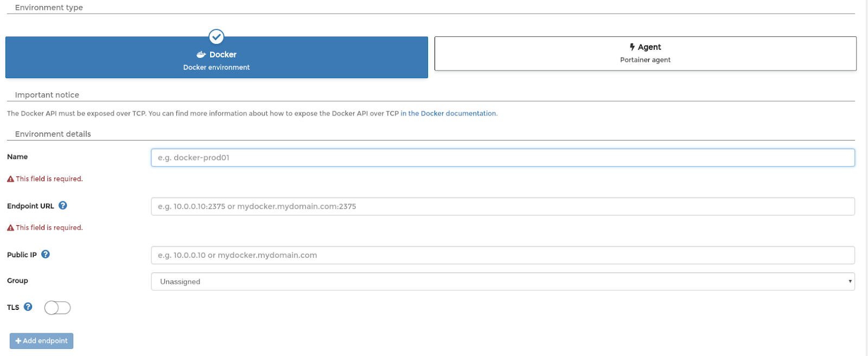Image resolution: width=868 pixels, height=356 pixels.
Task: Click the Environment type section heading
Action: pyautogui.click(x=49, y=8)
